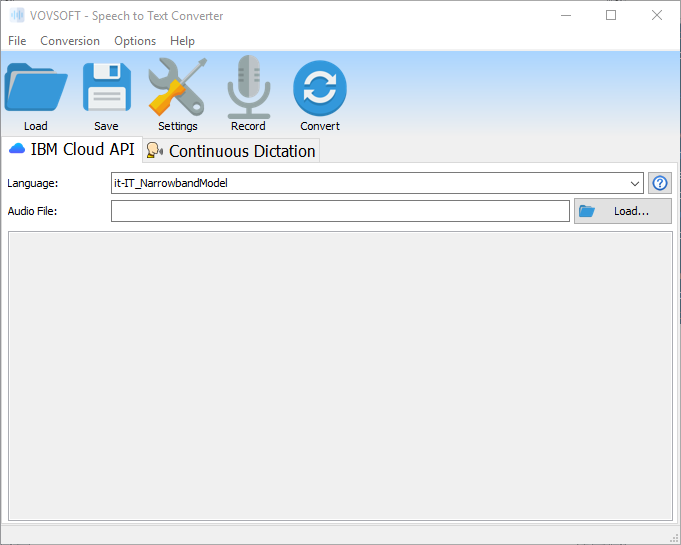The width and height of the screenshot is (681, 545).
Task: Open the File menu
Action: 17,41
